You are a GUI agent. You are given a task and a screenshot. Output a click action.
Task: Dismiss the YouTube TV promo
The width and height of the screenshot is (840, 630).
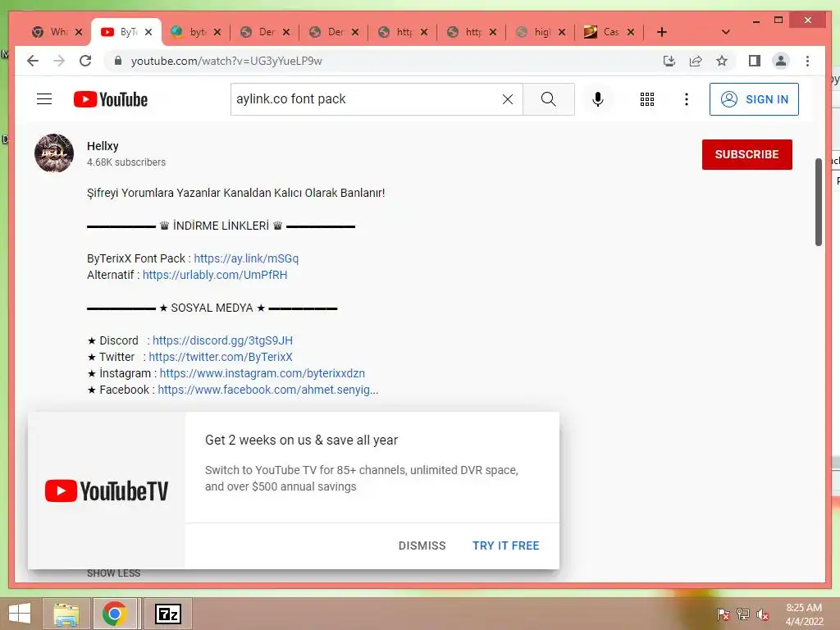(x=422, y=546)
